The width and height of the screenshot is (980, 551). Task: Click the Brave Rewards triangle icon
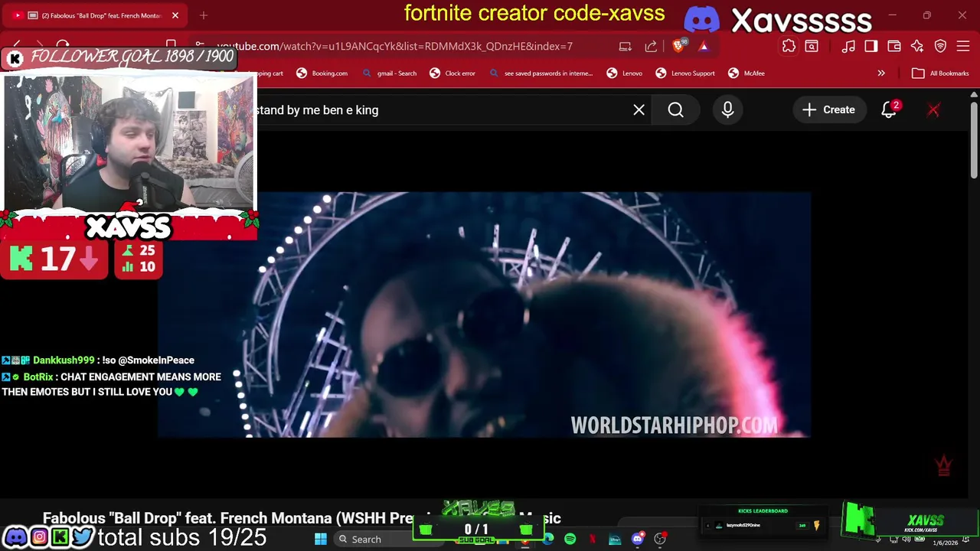click(703, 46)
